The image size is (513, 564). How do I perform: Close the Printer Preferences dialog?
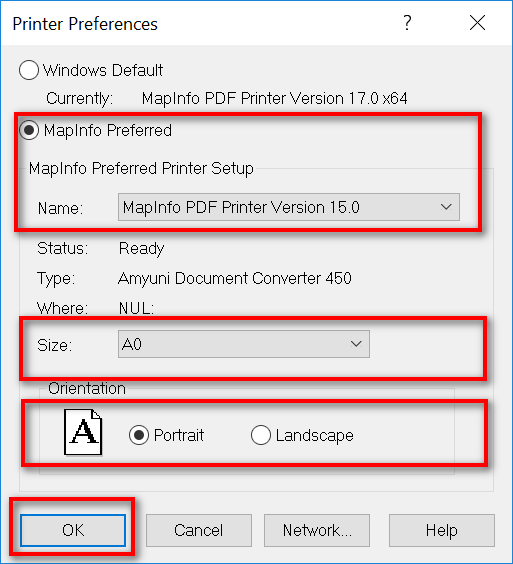(x=477, y=23)
